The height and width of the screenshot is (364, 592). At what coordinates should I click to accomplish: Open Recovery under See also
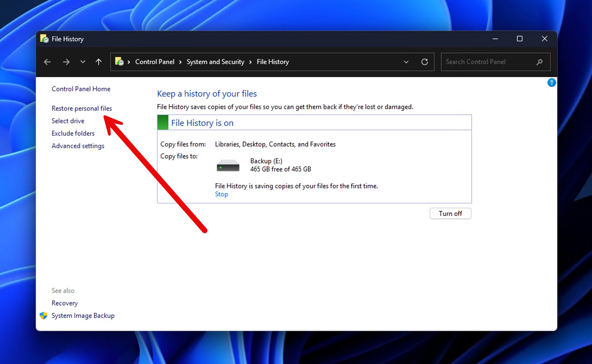[65, 303]
